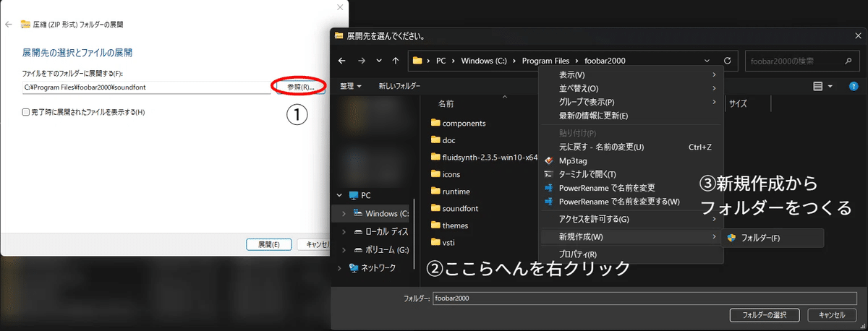Image resolution: width=868 pixels, height=331 pixels.
Task: Expand ネットワーク in navigation tree
Action: pos(338,268)
